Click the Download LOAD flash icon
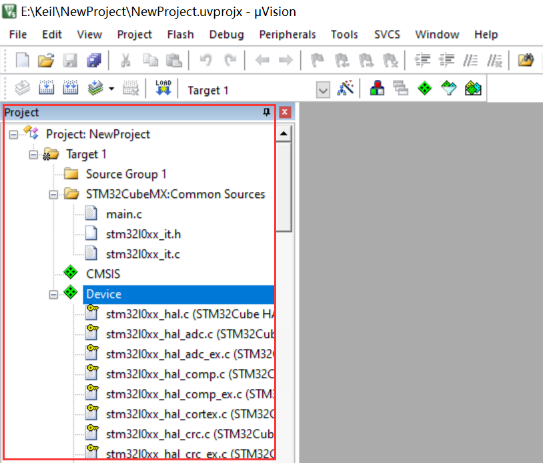Screen dimensions: 543x463 [x=163, y=88]
